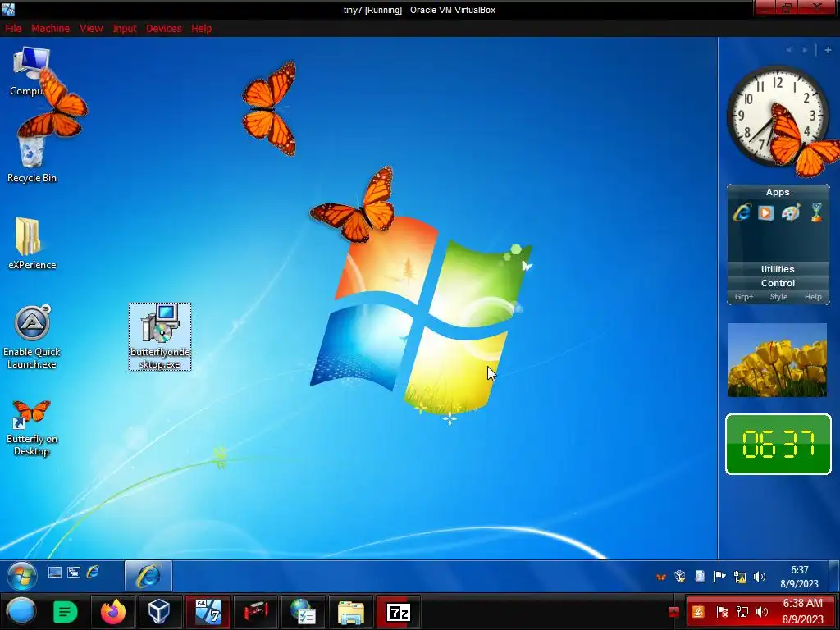Select Enable Quick Launch.exe icon
Viewport: 840px width, 630px height.
point(32,337)
